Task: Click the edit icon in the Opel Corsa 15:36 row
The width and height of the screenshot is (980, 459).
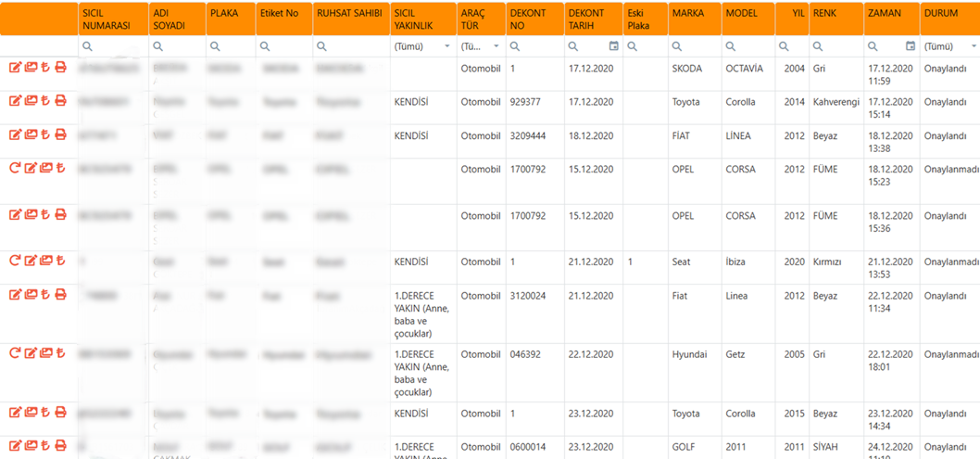Action: (x=15, y=214)
